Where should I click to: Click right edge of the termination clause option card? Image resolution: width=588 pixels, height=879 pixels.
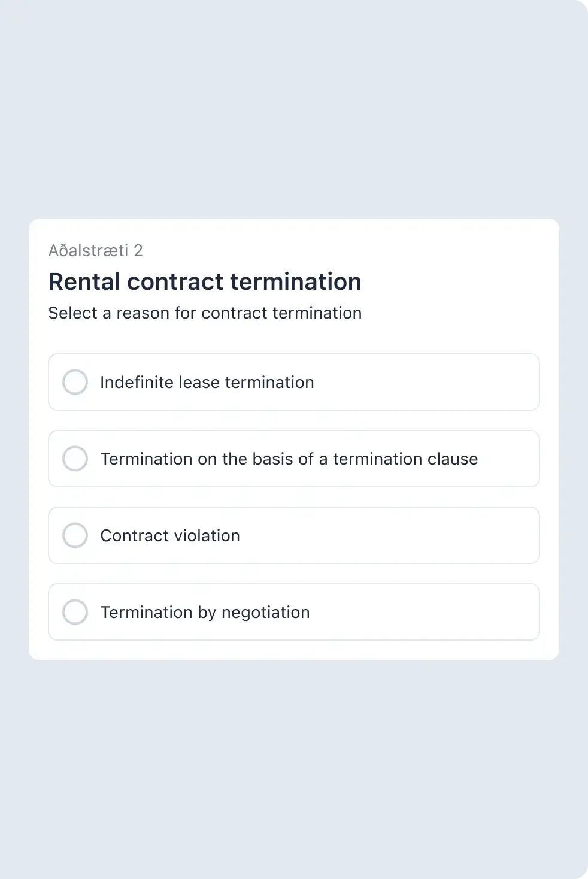pyautogui.click(x=521, y=459)
